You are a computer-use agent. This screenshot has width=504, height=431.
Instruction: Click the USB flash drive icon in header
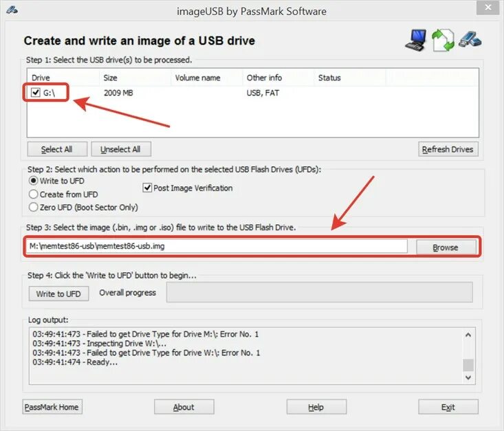(x=470, y=39)
